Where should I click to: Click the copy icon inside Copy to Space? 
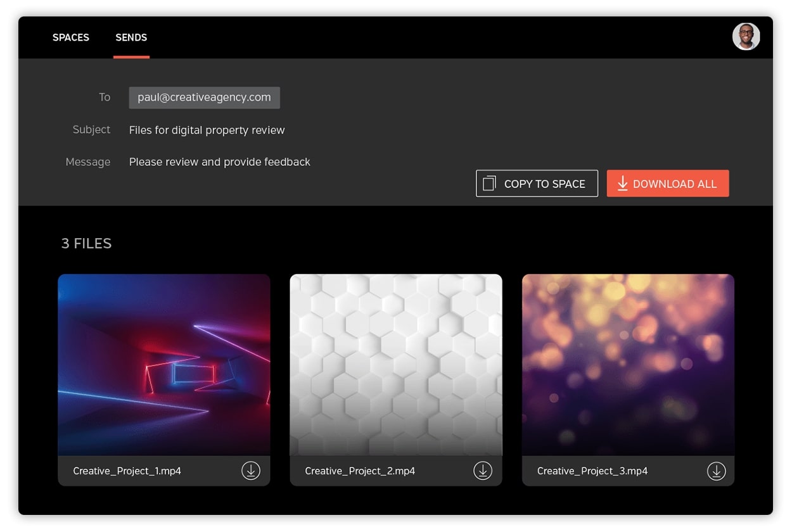coord(489,184)
